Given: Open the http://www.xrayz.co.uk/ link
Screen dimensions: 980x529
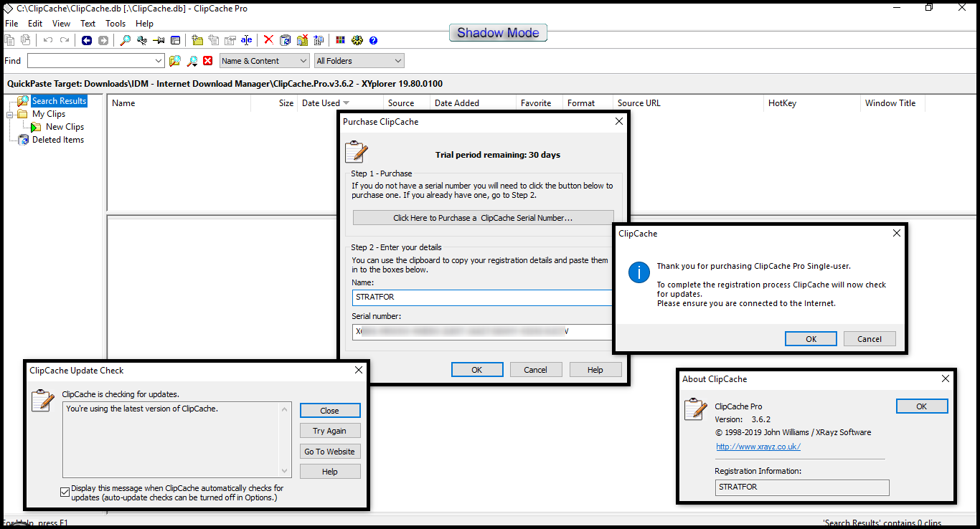Looking at the screenshot, I should tap(758, 447).
